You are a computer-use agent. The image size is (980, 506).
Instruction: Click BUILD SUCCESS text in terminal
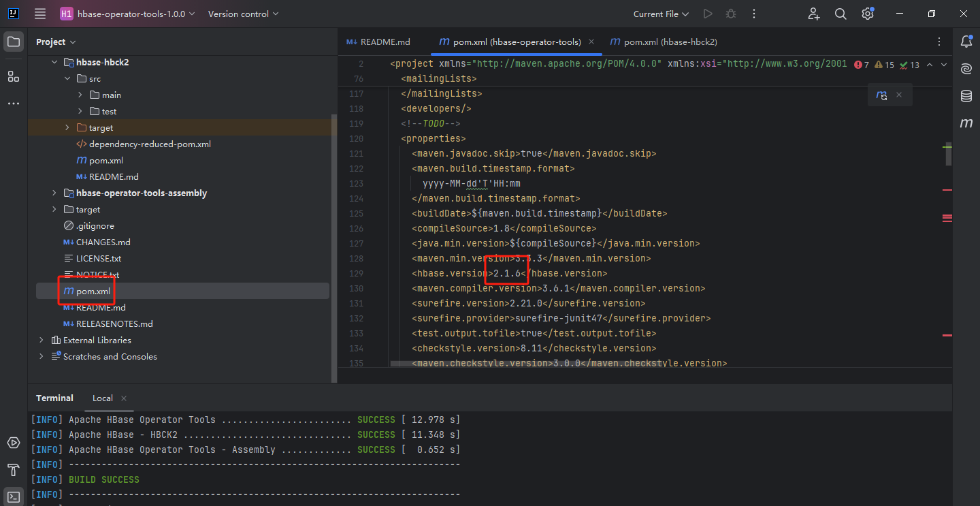pos(104,479)
